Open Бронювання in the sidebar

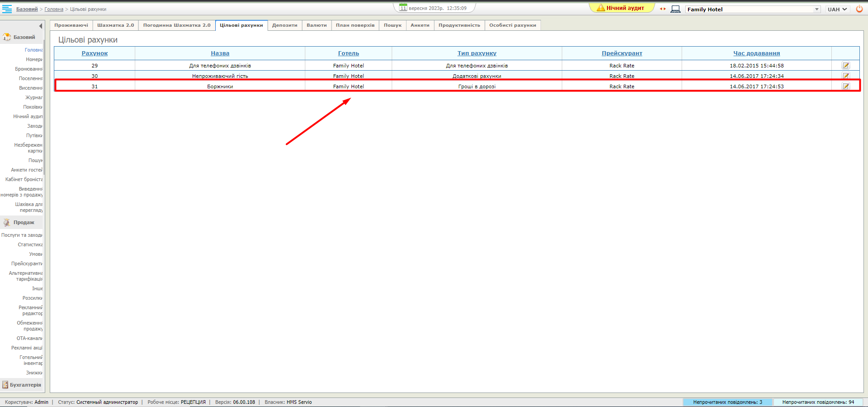coord(28,69)
